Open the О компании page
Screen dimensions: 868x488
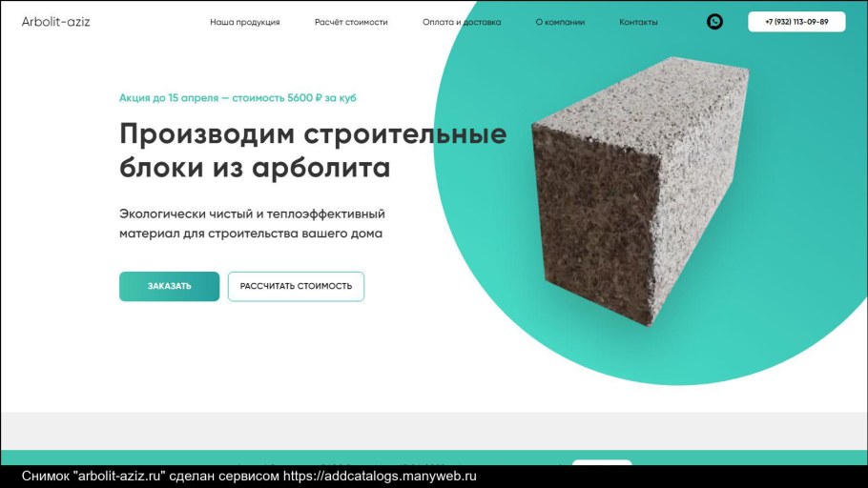(560, 22)
